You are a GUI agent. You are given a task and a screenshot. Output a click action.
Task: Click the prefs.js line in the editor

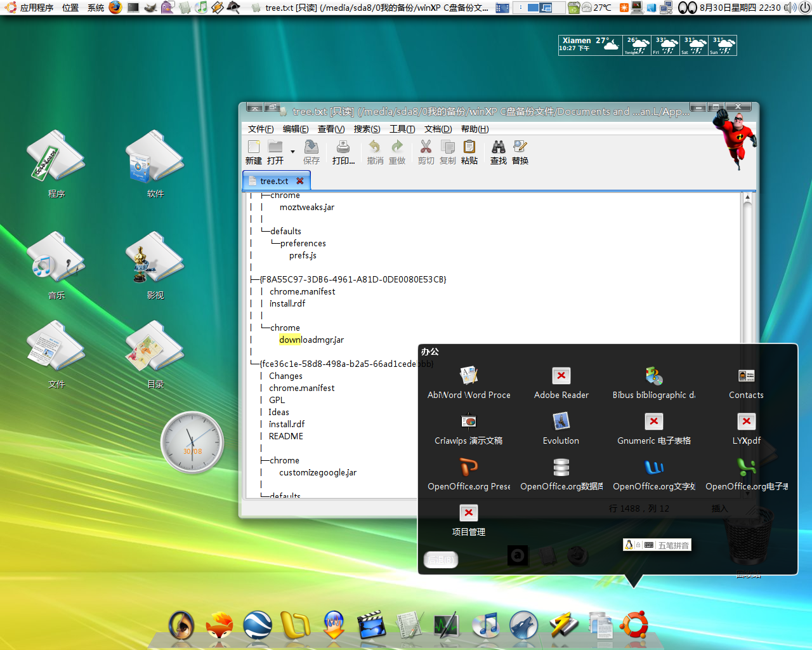pos(303,255)
